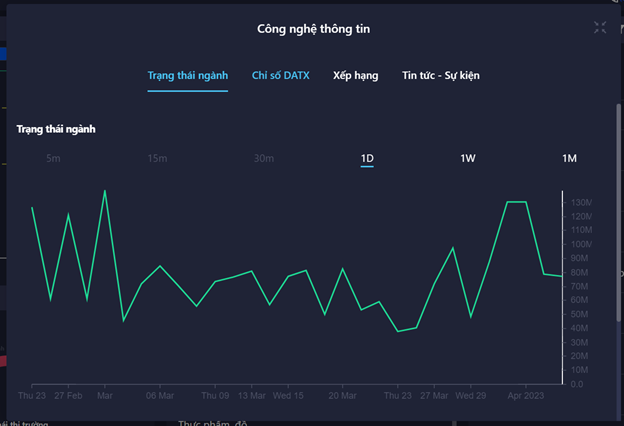Click the Thu 23 date marker on left
Viewport: 624px width, 426px height.
pyautogui.click(x=32, y=396)
